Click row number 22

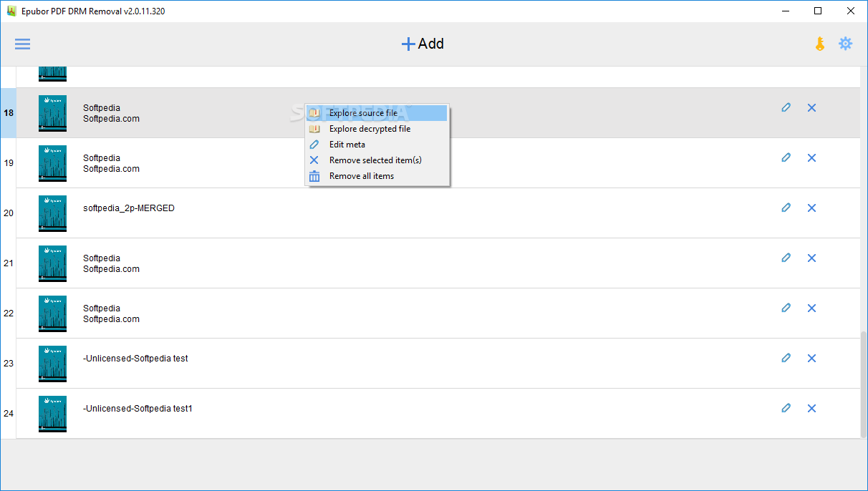point(9,313)
